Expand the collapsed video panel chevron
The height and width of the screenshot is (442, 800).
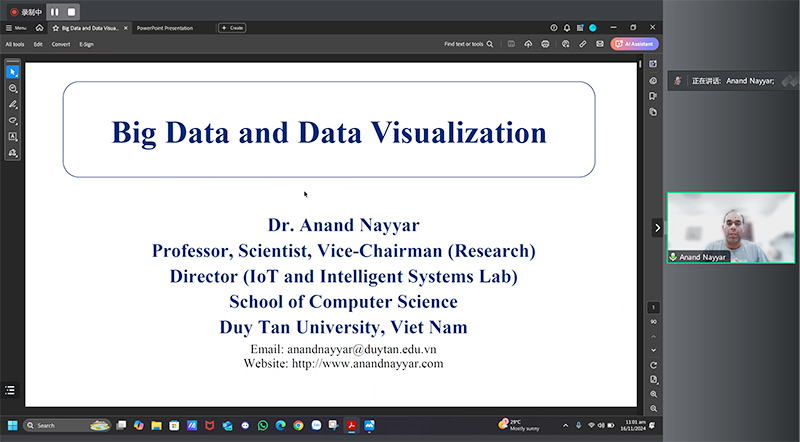(657, 228)
